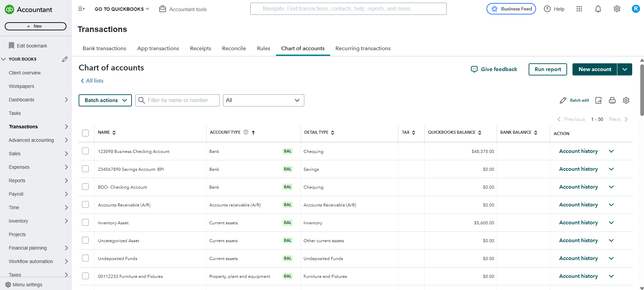Open the apps grid icon
The width and height of the screenshot is (644, 290).
[x=579, y=9]
